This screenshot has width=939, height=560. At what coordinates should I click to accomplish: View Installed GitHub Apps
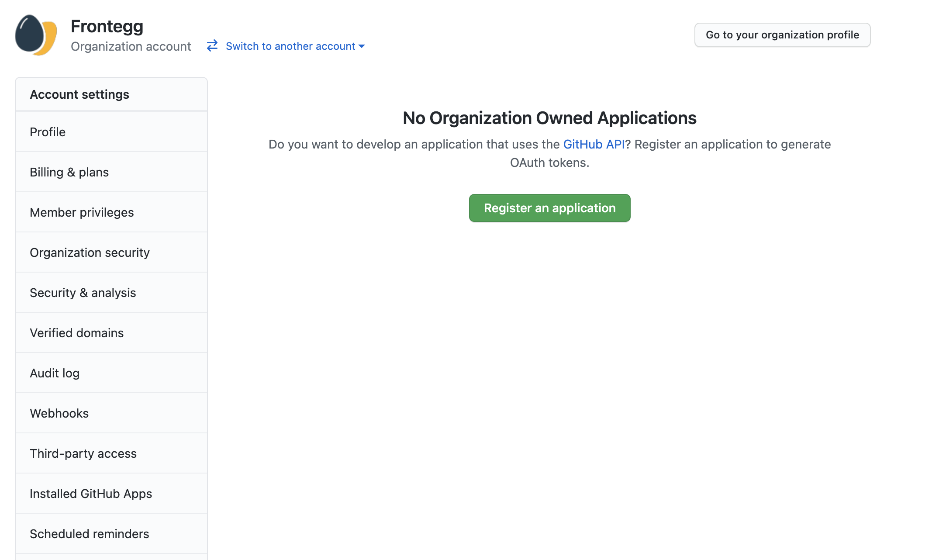tap(91, 494)
